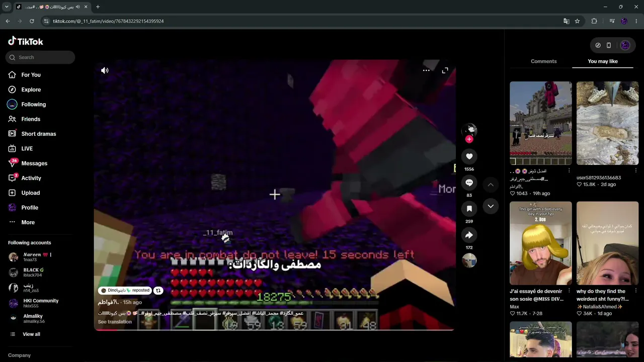Viewport: 644px width, 362px height.
Task: Go to the For You feed
Action: pos(31,75)
